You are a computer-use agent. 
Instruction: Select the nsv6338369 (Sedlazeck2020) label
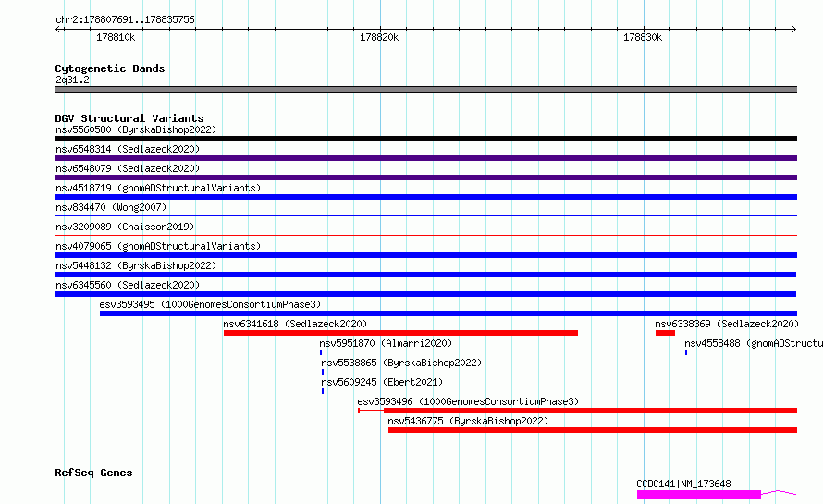click(727, 324)
